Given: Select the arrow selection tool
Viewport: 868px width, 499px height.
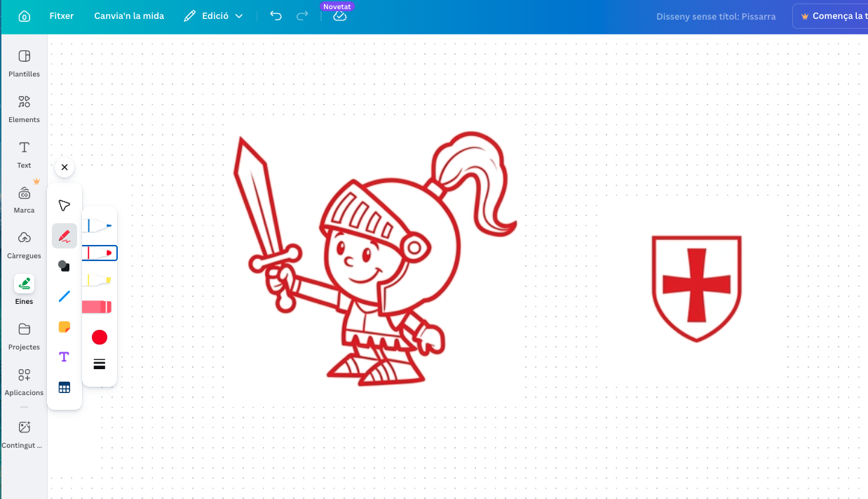Looking at the screenshot, I should [x=65, y=205].
